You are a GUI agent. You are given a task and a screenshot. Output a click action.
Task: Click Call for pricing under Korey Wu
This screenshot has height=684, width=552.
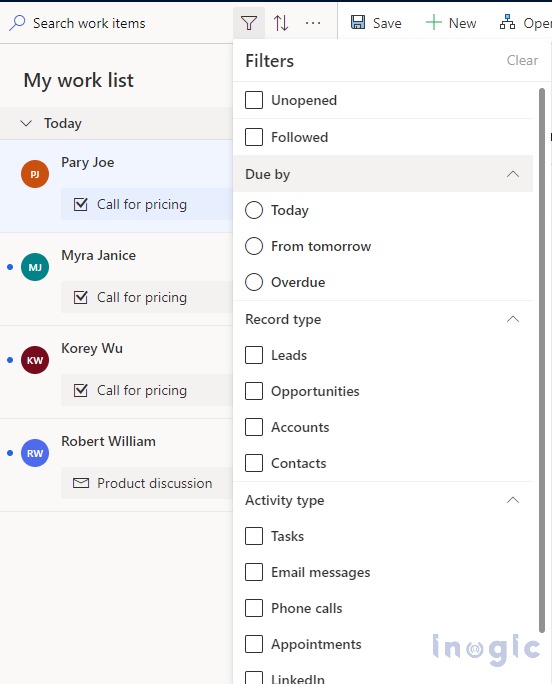[147, 390]
